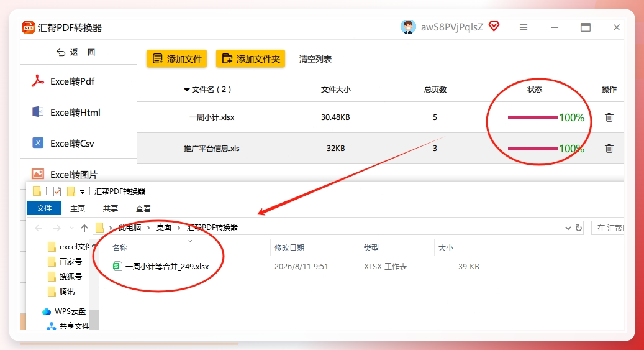
Task: Click Explorer up-folder arrow
Action: 84,228
